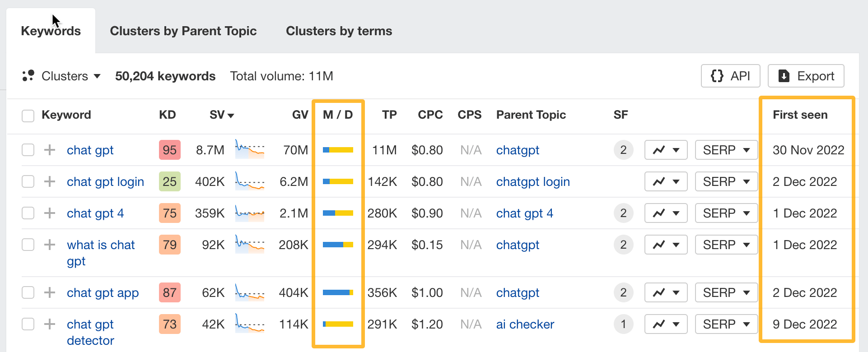Click the ai checker parent topic link

pos(525,324)
